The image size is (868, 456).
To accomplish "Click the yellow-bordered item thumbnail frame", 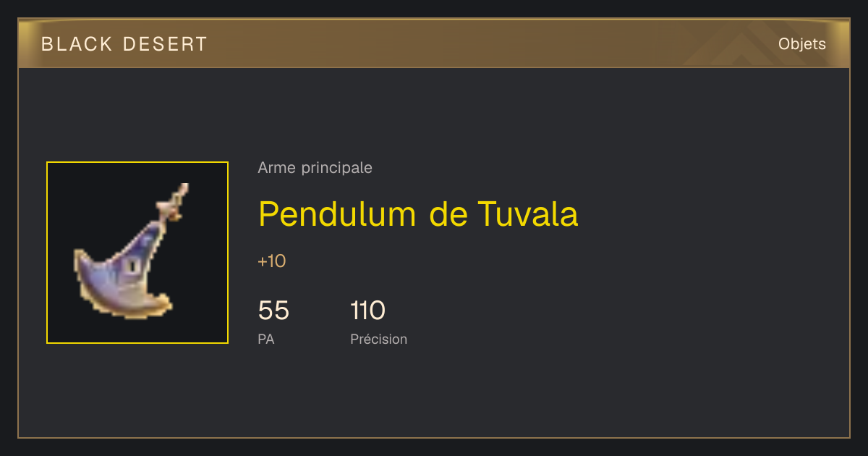I will click(x=137, y=253).
